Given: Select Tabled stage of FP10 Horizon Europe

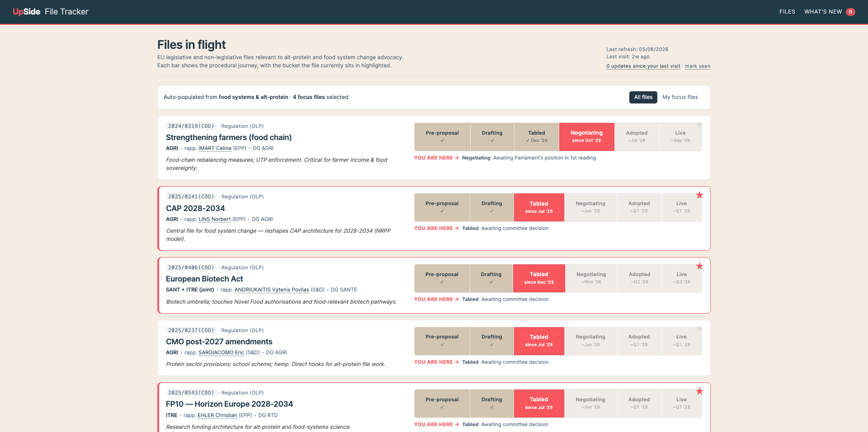Looking at the screenshot, I should point(539,404).
